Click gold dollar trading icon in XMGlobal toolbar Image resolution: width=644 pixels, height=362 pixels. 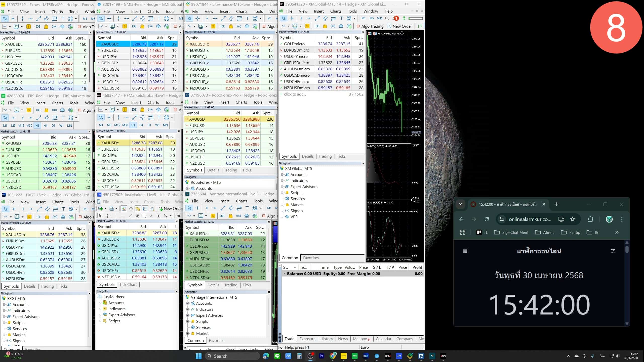(307, 26)
